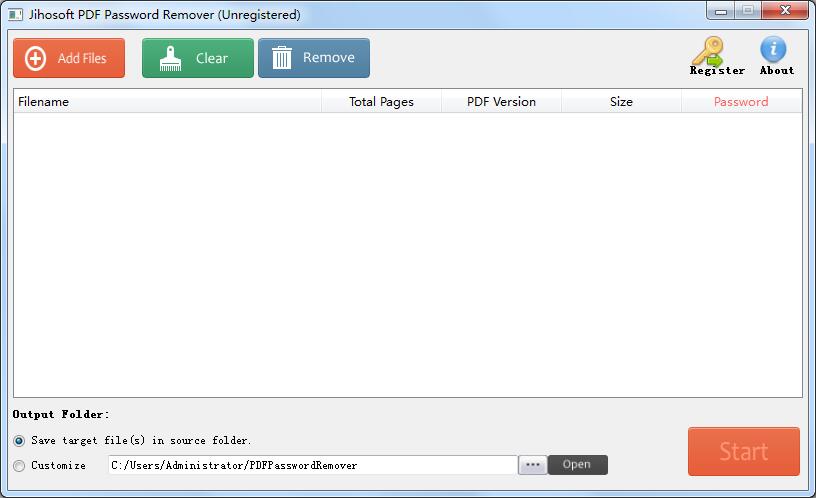Click the Remove button with trash icon
816x498 pixels.
point(314,58)
